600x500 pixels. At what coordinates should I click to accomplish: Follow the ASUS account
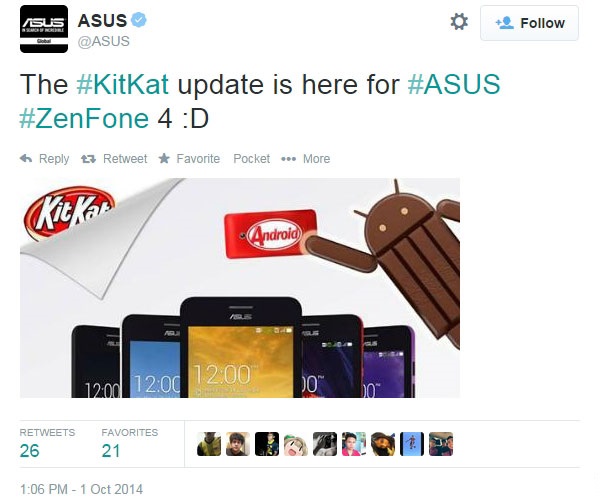[x=529, y=23]
